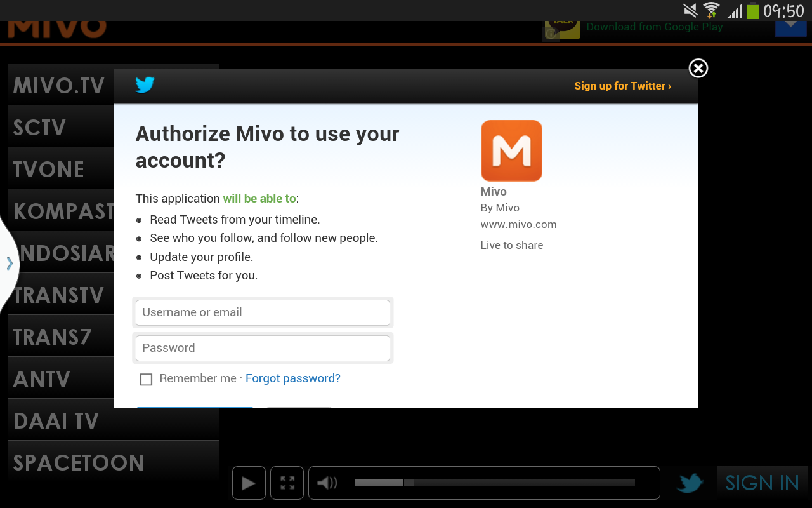Click the 'Live to share' description text

[x=512, y=245]
